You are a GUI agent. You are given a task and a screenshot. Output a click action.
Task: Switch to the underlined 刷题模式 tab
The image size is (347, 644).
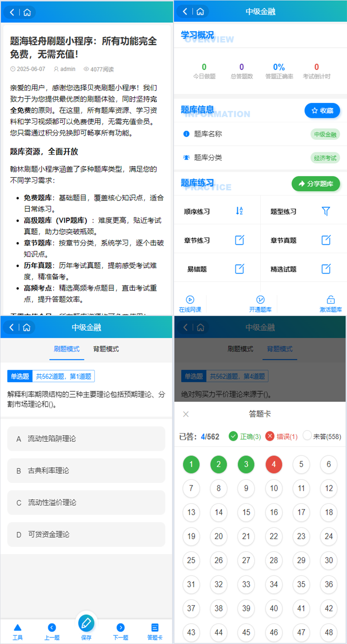[66, 349]
